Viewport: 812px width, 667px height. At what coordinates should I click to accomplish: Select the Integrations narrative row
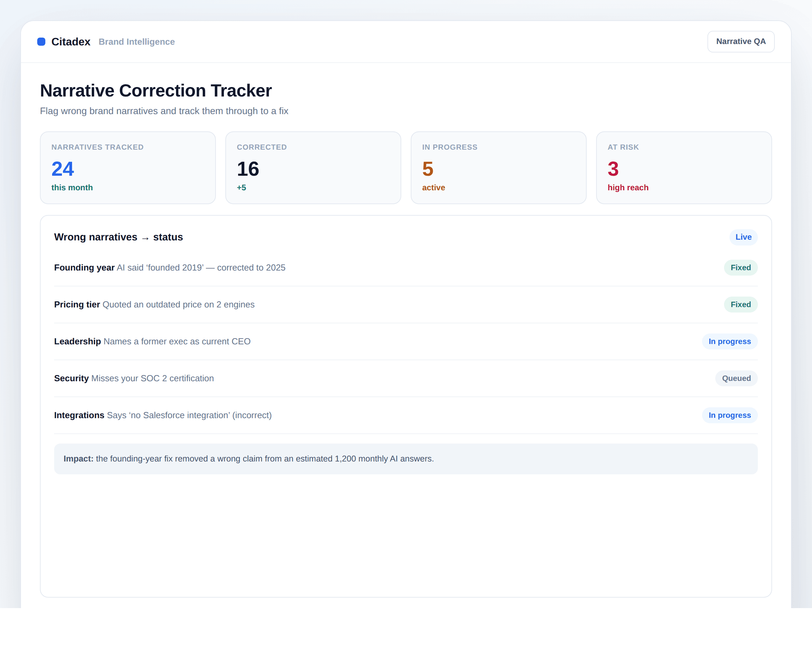(406, 415)
